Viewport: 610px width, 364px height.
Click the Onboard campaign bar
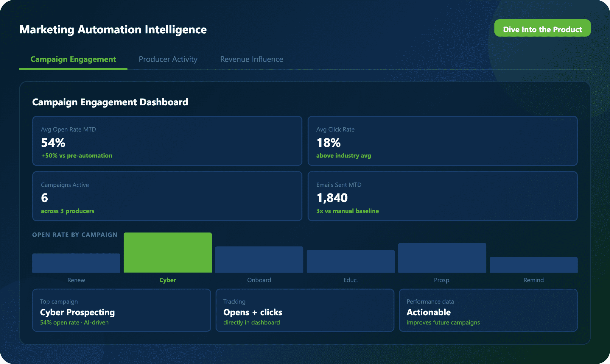pyautogui.click(x=259, y=259)
